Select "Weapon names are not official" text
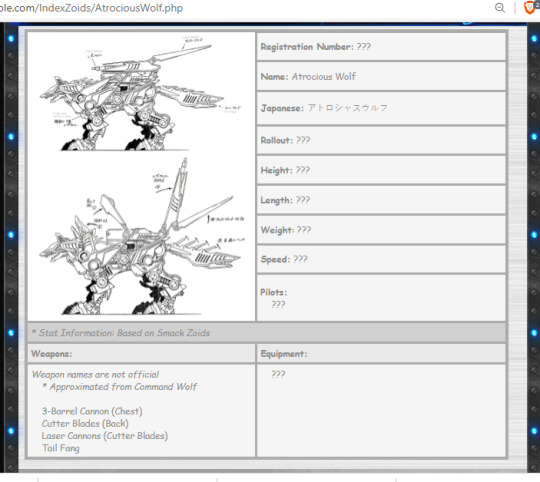540x482 pixels. 95,375
